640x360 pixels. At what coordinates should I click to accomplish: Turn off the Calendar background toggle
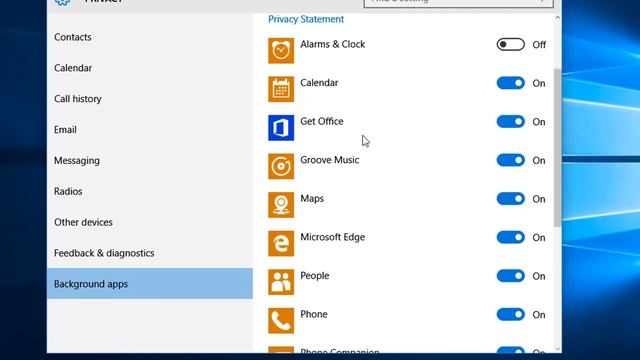[x=511, y=83]
